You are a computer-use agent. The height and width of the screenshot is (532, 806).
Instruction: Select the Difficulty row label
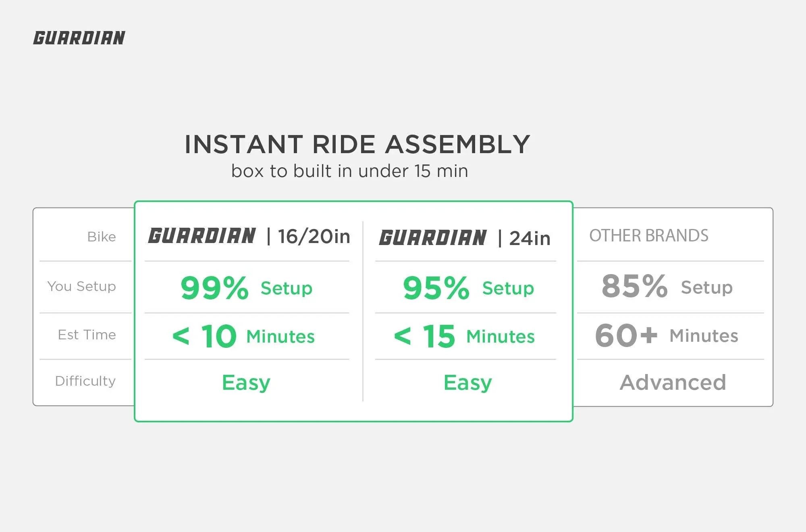85,381
